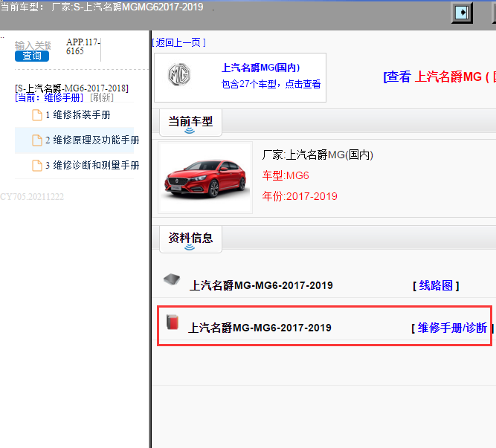Open 1 维修拆装手册 tree item
Viewport: 496px width, 448px height.
click(x=78, y=114)
